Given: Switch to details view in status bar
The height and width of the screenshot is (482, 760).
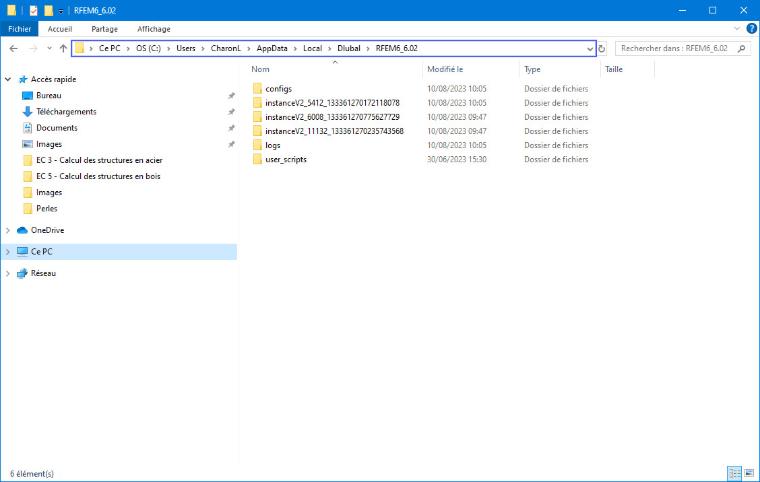Looking at the screenshot, I should coord(734,473).
